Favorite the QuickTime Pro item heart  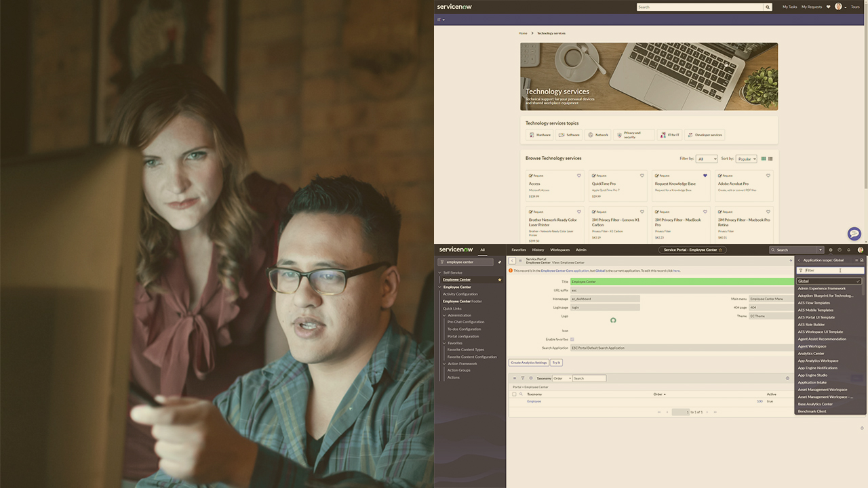coord(642,176)
